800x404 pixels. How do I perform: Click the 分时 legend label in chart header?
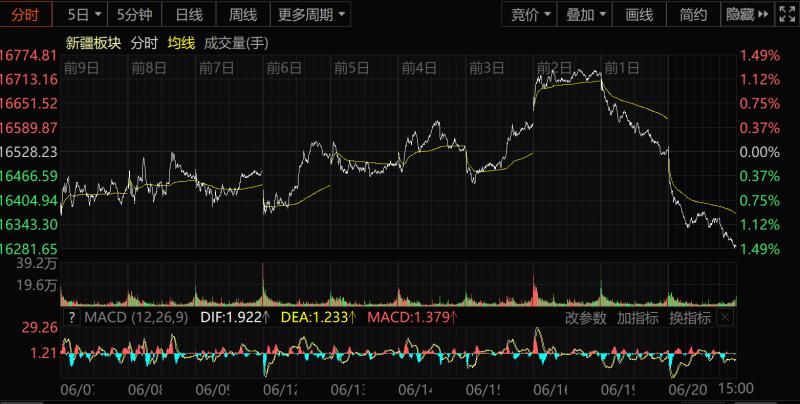tap(144, 43)
